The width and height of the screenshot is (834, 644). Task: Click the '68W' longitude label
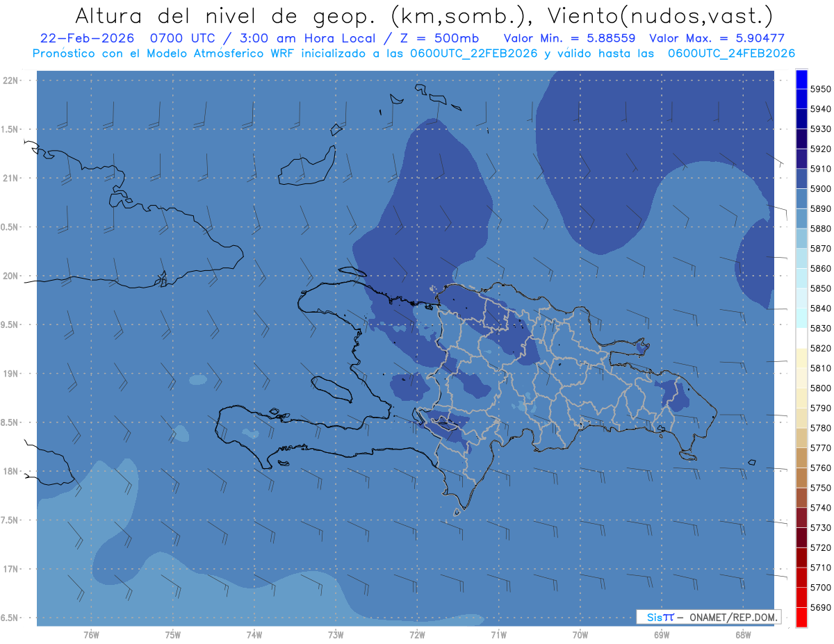tap(743, 635)
